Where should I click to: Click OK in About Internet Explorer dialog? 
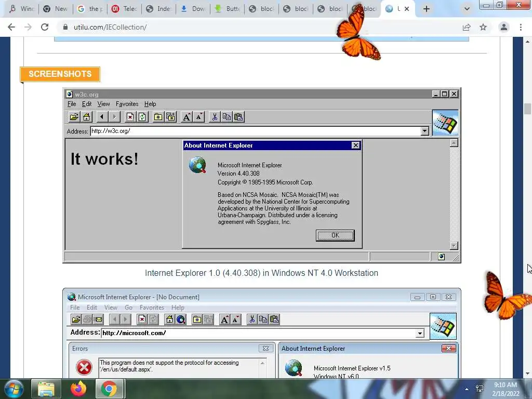(335, 235)
